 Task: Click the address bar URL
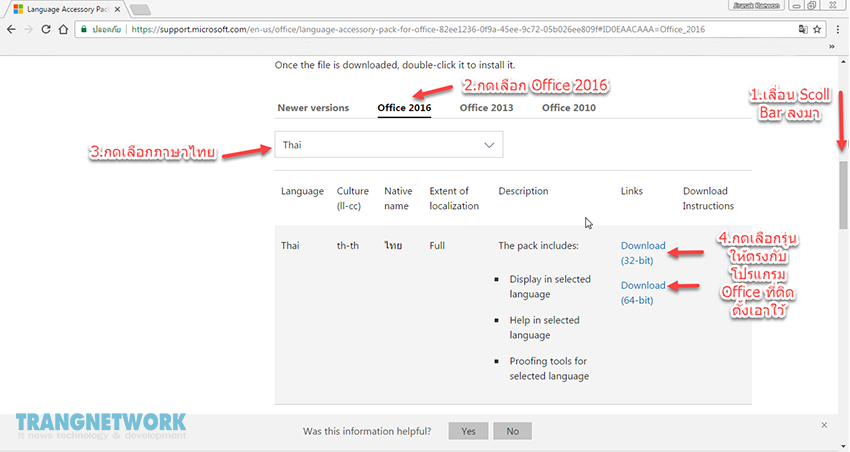[418, 29]
